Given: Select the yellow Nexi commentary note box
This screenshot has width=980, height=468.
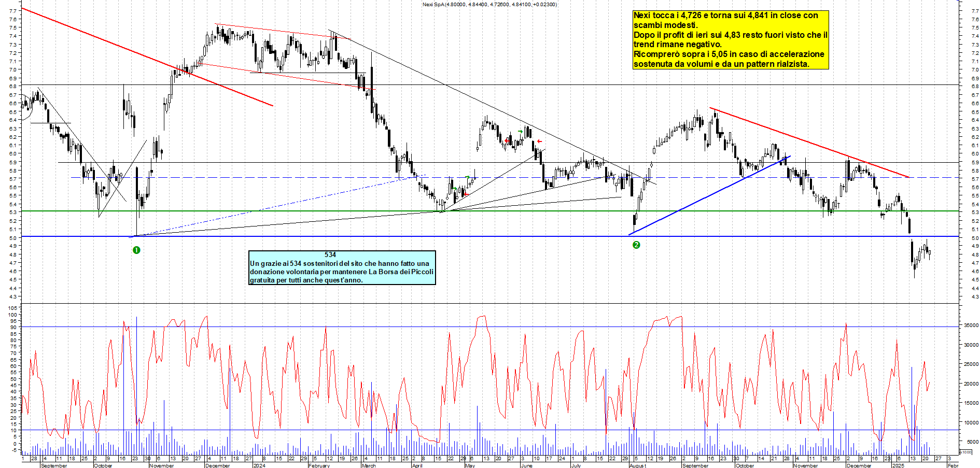Looking at the screenshot, I should 731,40.
